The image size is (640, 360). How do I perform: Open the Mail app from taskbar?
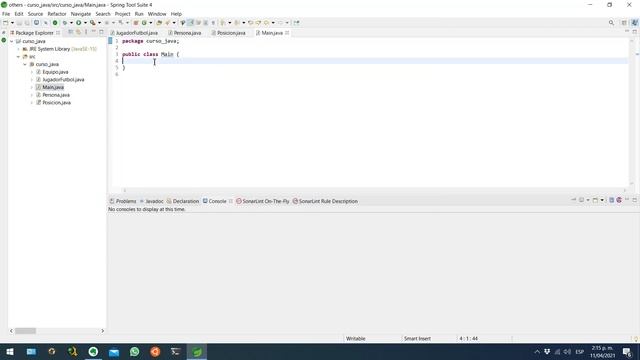[x=114, y=352]
